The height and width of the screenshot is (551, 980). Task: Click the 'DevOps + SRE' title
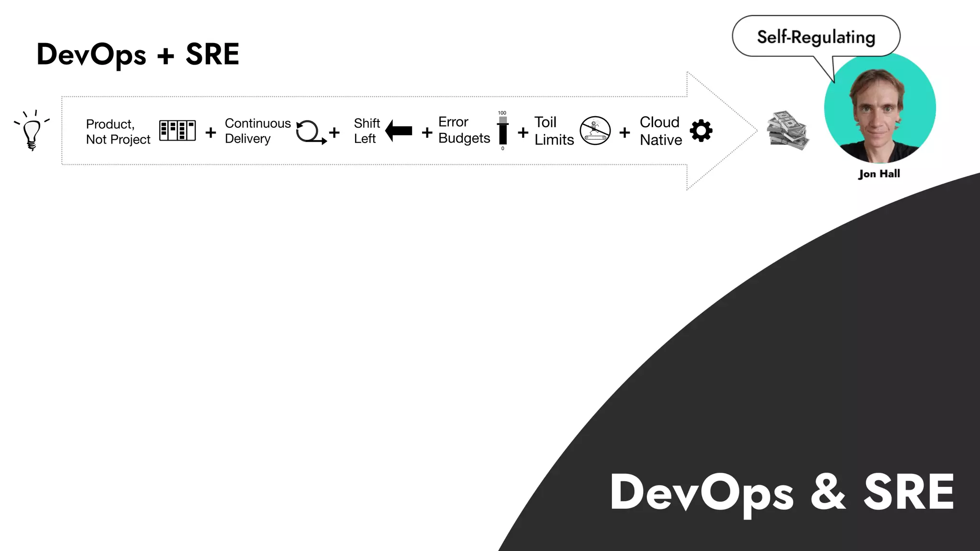[138, 55]
